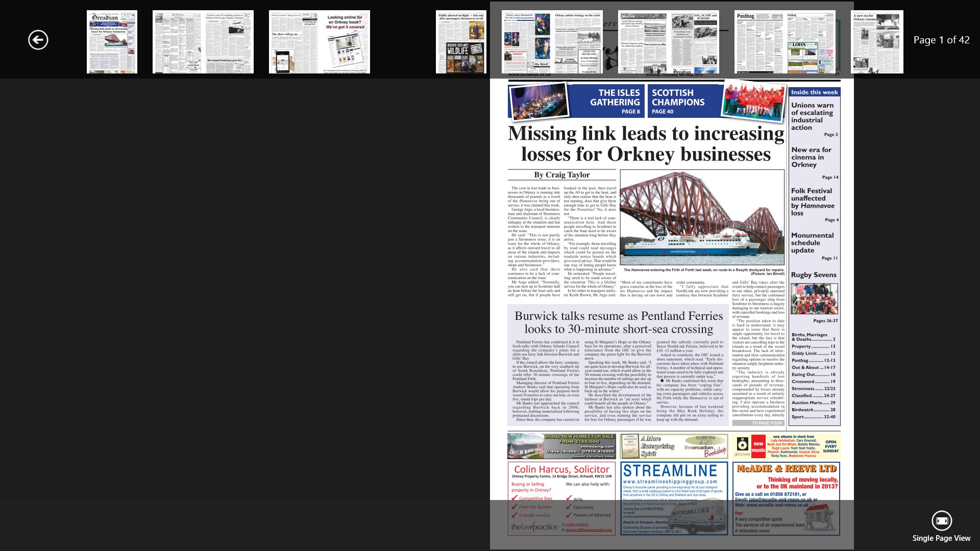Click the Hamnavoe ferry bridge photo

point(702,217)
